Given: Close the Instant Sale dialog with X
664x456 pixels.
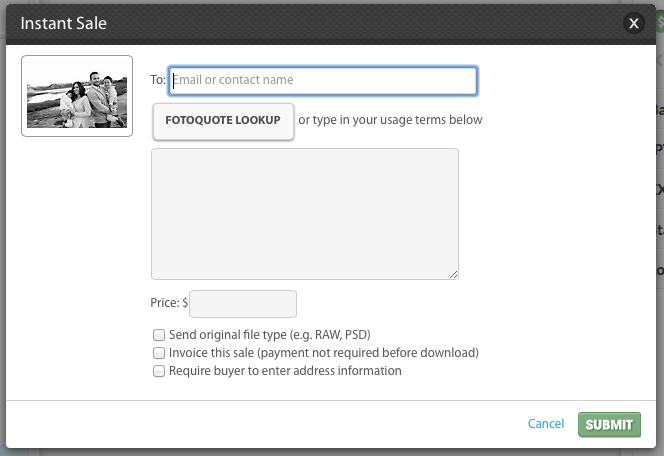Looking at the screenshot, I should tap(634, 23).
